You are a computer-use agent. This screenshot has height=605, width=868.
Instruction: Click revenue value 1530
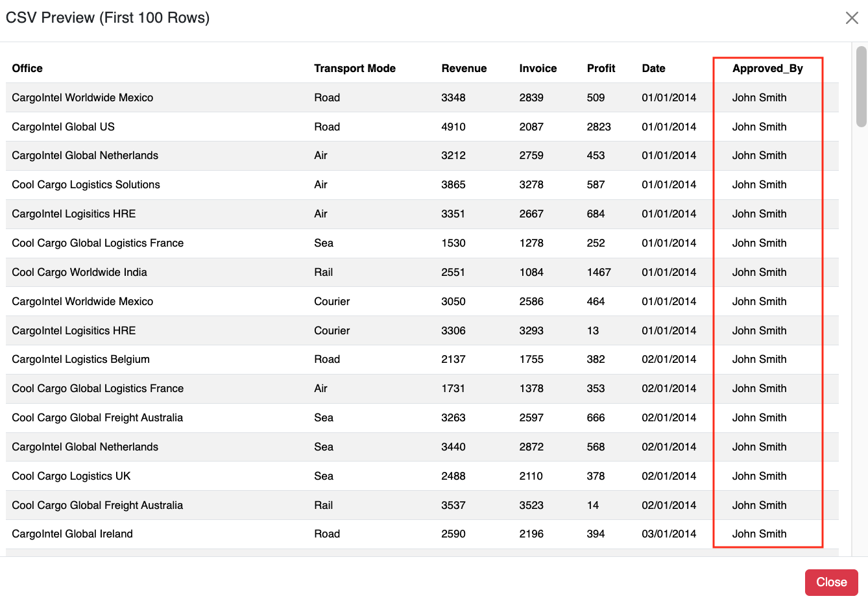point(453,243)
